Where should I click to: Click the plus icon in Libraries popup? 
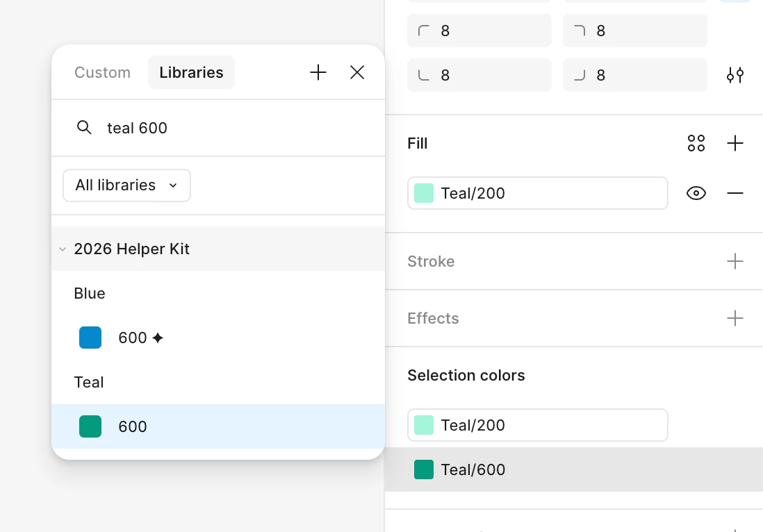[318, 72]
